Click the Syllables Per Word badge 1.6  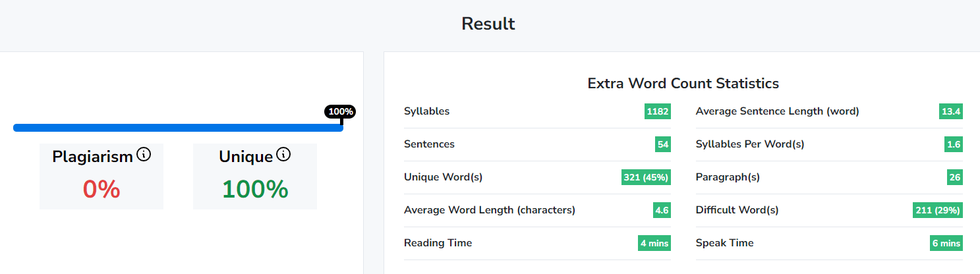click(x=953, y=144)
